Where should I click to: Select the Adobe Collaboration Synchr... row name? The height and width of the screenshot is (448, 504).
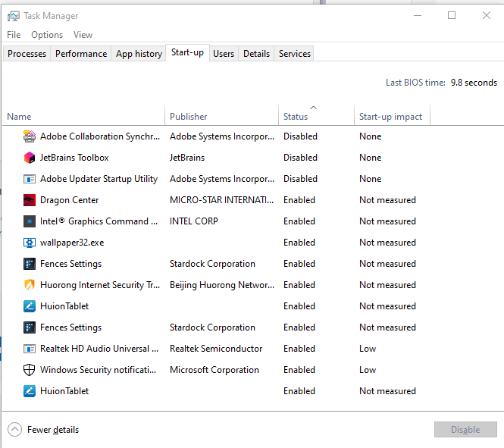point(100,136)
